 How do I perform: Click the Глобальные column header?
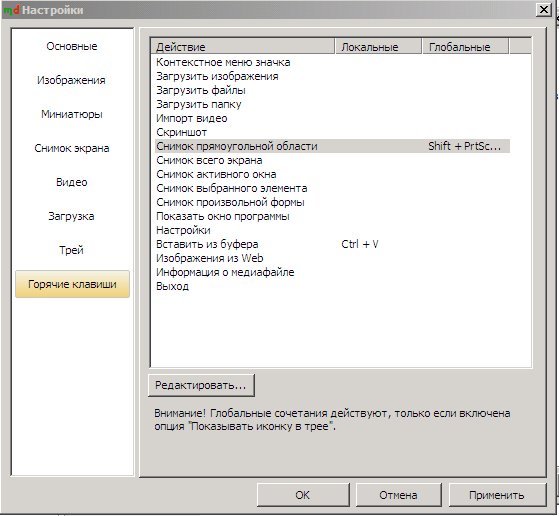[466, 47]
